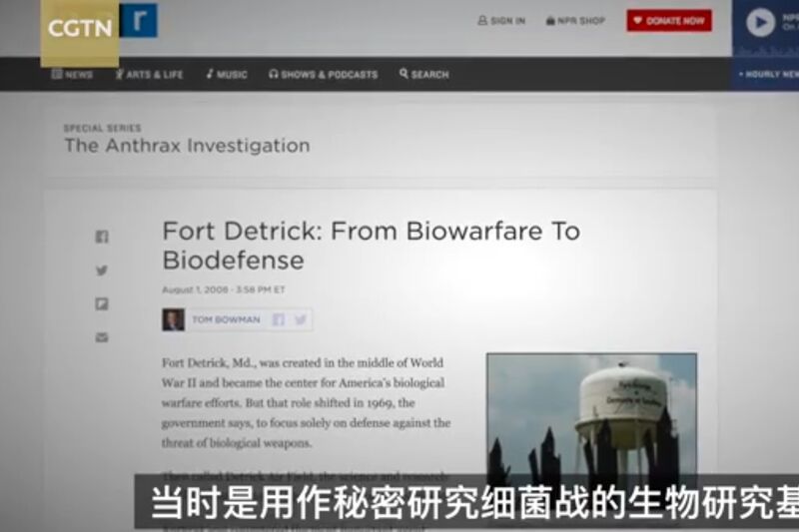Click the Sign In link

click(501, 21)
